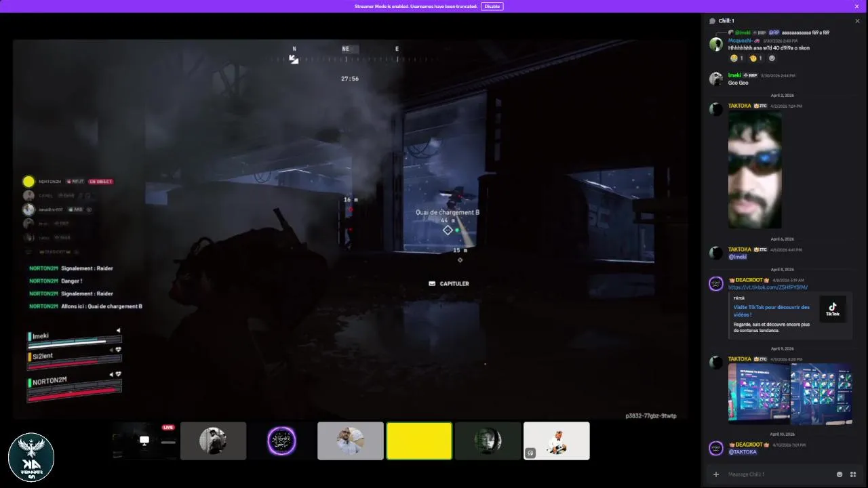Screen dimensions: 868x488
Task: Select the bald man avatar participant tile
Action: [351, 441]
